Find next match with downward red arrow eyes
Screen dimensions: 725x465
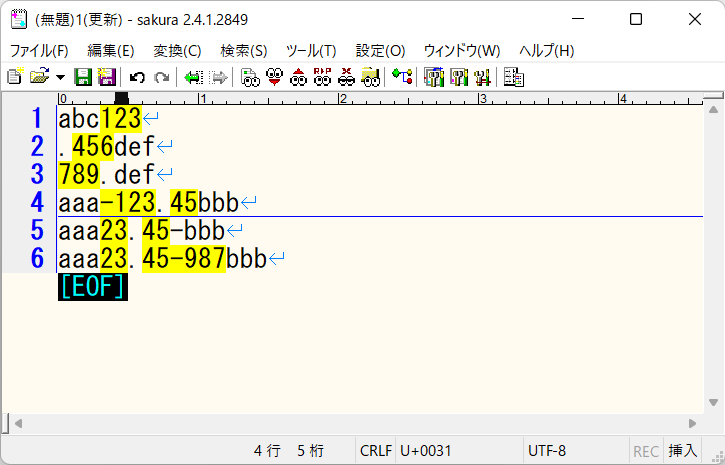(x=275, y=77)
